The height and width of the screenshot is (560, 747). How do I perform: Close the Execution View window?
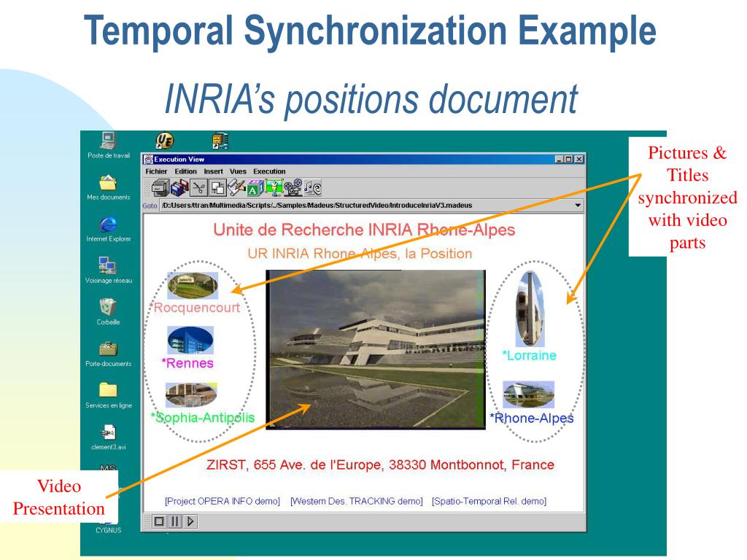pyautogui.click(x=578, y=159)
